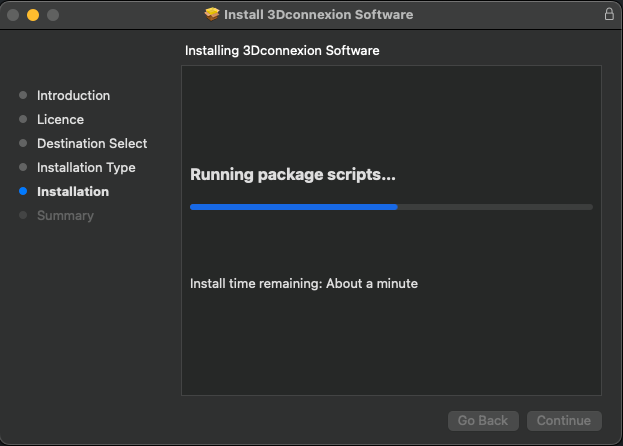
Task: Click the 'Install 3Dconnexion Software' window title
Action: (318, 15)
